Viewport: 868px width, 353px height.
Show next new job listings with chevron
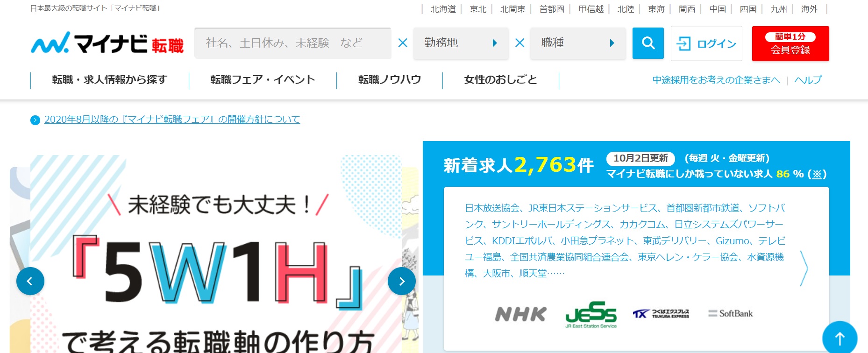tap(804, 268)
